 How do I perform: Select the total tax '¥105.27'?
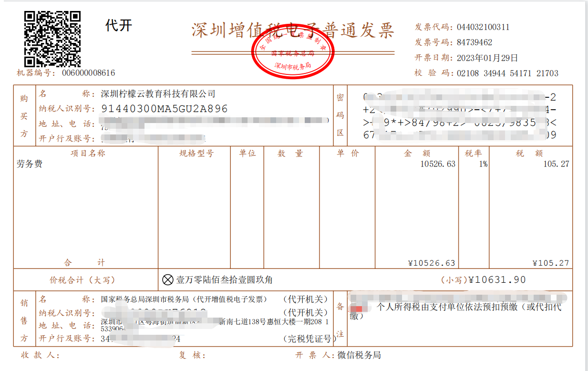coord(551,263)
